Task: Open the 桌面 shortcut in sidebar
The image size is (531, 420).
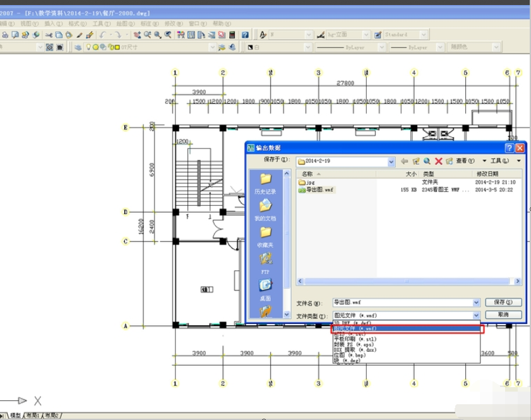Action: pos(265,291)
